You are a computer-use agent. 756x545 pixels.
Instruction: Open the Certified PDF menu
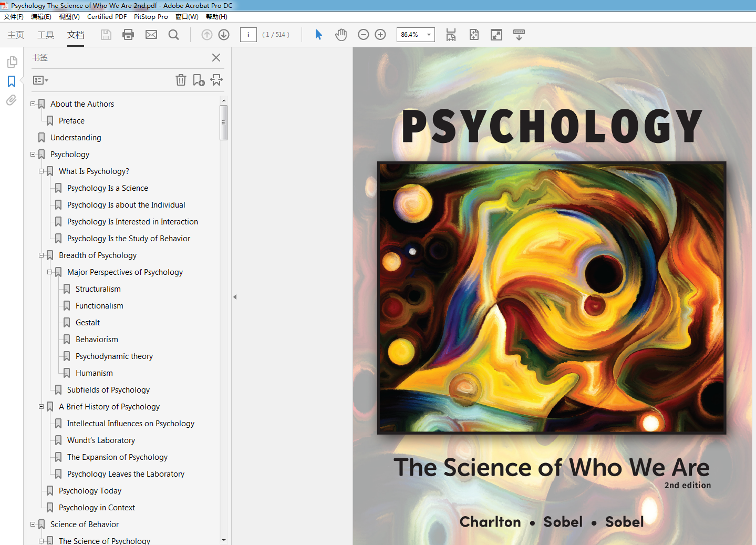[x=107, y=17]
